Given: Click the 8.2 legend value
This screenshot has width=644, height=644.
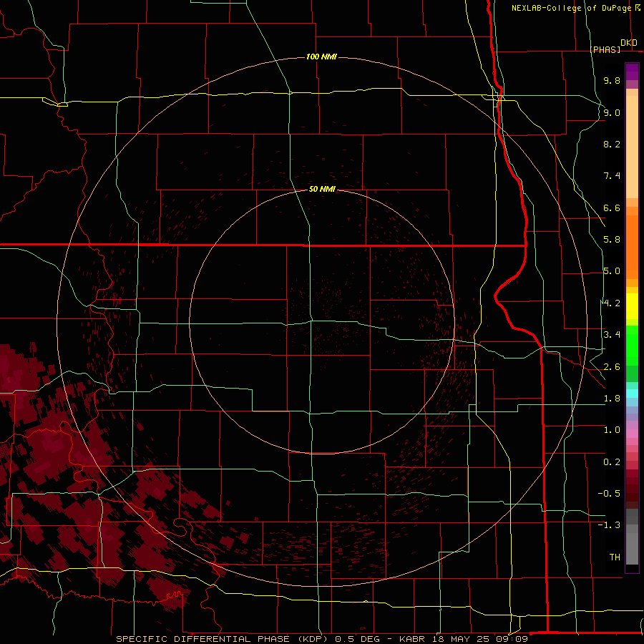Looking at the screenshot, I should point(612,145).
